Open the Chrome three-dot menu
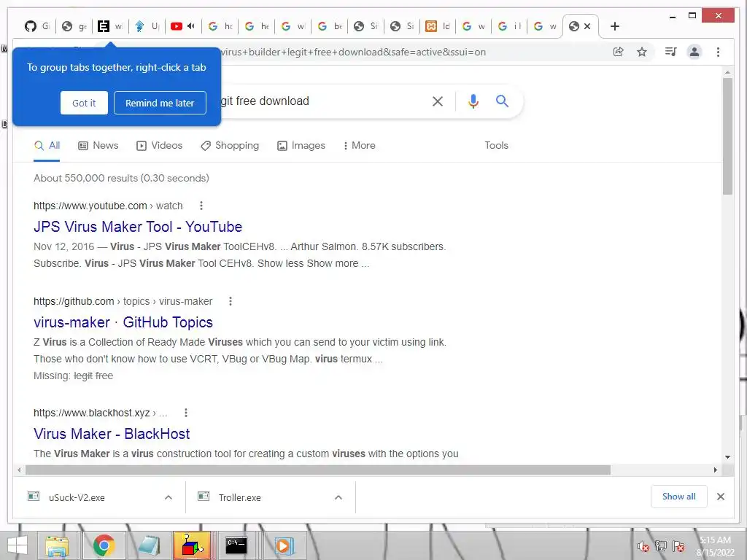747x560 pixels. click(718, 52)
